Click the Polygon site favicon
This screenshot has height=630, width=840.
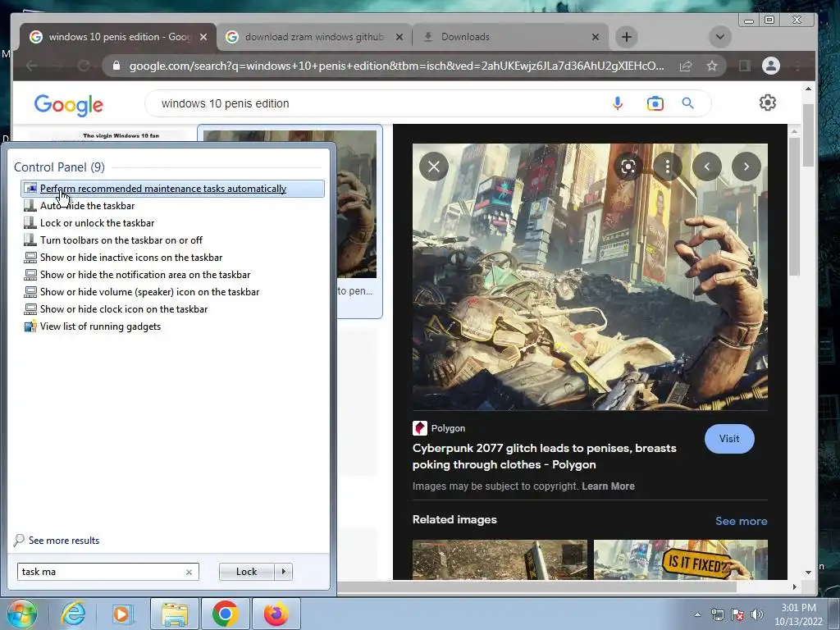(x=419, y=428)
